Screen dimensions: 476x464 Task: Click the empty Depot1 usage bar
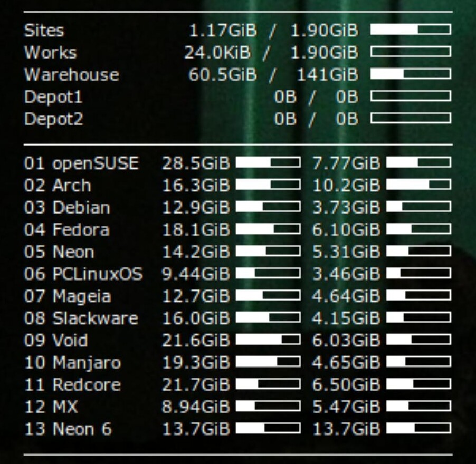410,96
